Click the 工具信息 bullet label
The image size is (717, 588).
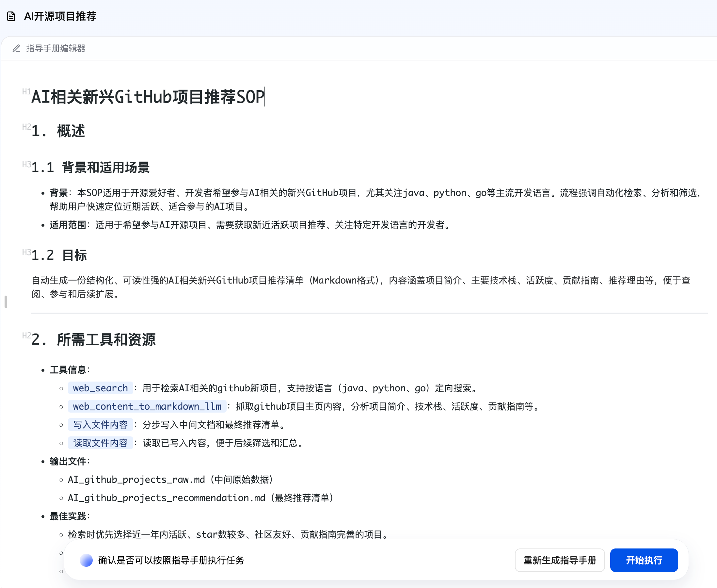68,369
